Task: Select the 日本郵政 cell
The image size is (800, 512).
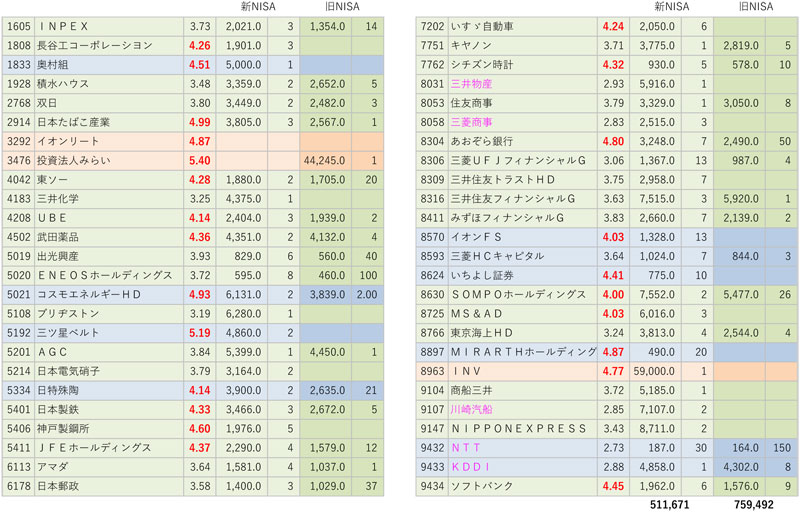Action: tap(109, 486)
